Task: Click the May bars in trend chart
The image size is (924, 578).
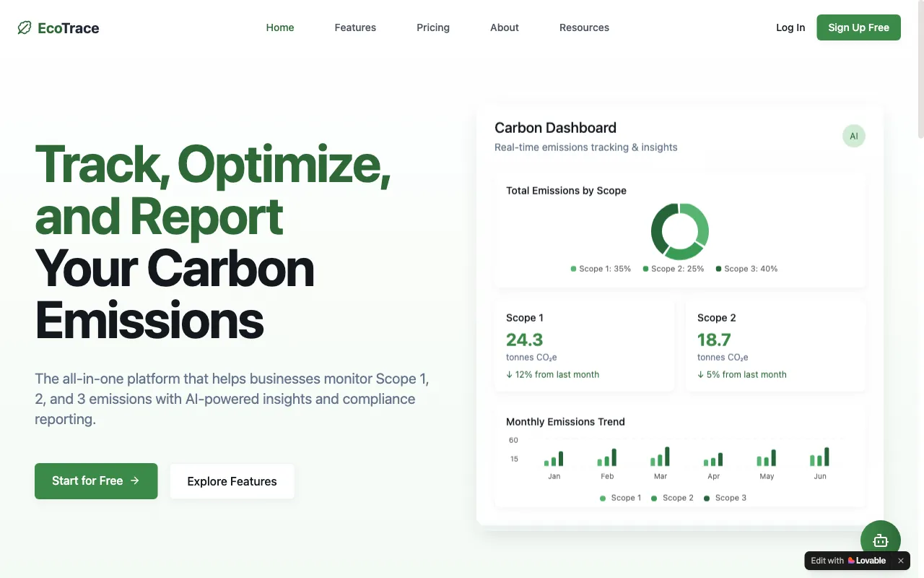Action: click(x=767, y=458)
